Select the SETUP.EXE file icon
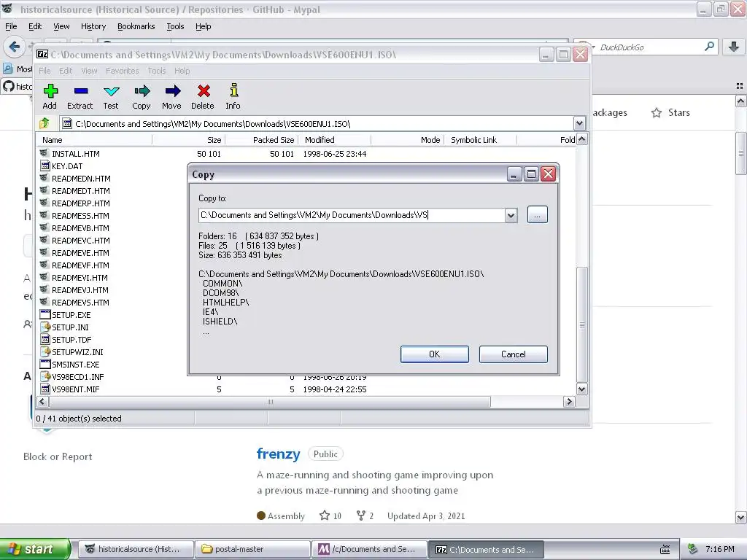Screen dimensions: 747x560 [44, 314]
